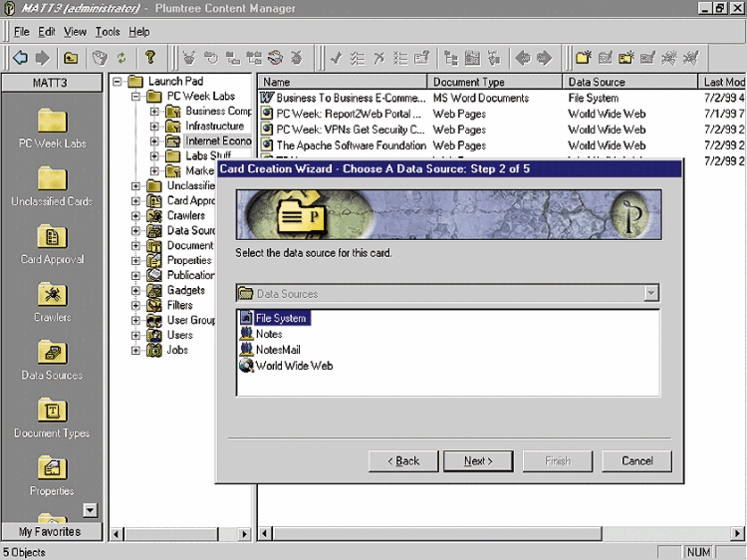Click the list pane horizontal scrollbar thumb
The height and width of the screenshot is (560, 747).
tap(437, 533)
